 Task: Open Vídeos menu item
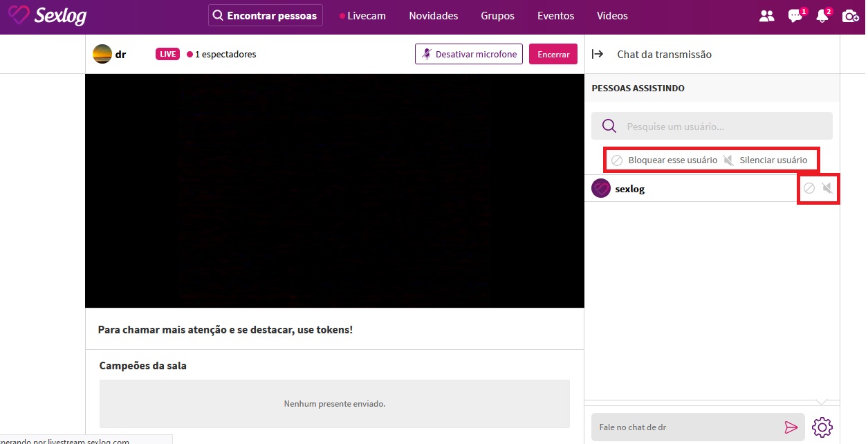coord(612,15)
